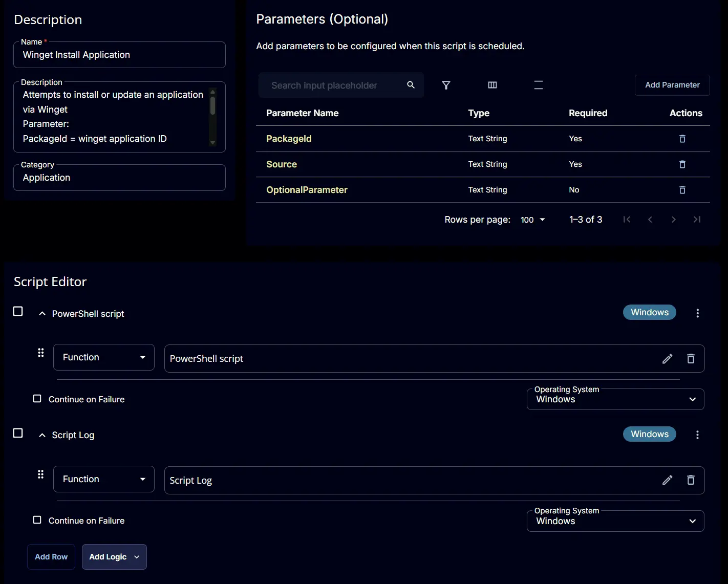
Task: Delete the Script Log function row
Action: [x=691, y=480]
